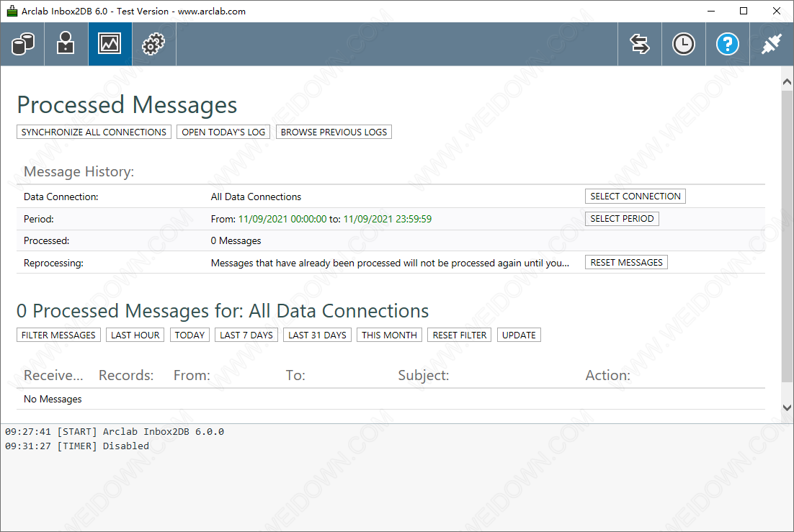The image size is (794, 532).
Task: Open help question mark icon
Action: tap(727, 44)
